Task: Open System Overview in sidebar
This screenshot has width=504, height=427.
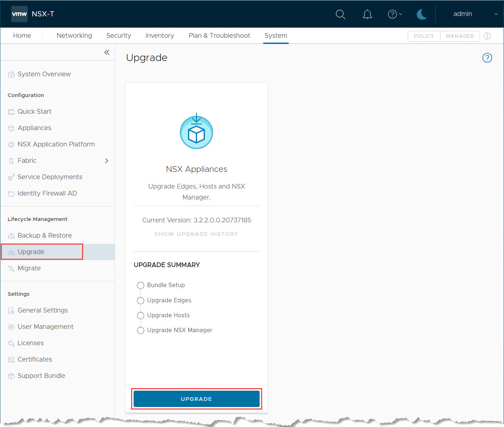Action: [44, 74]
